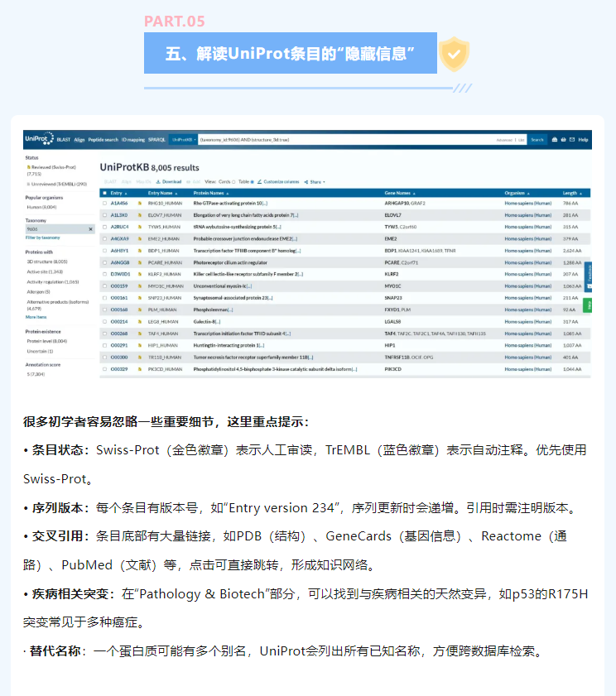The image size is (616, 696).
Task: Sort by Gene Names column
Action: (x=400, y=193)
